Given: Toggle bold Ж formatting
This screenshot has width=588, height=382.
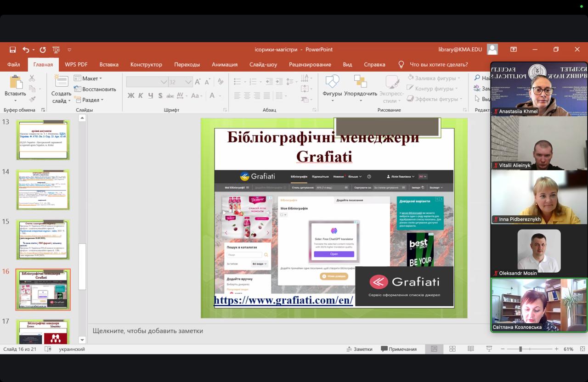Looking at the screenshot, I should [131, 95].
